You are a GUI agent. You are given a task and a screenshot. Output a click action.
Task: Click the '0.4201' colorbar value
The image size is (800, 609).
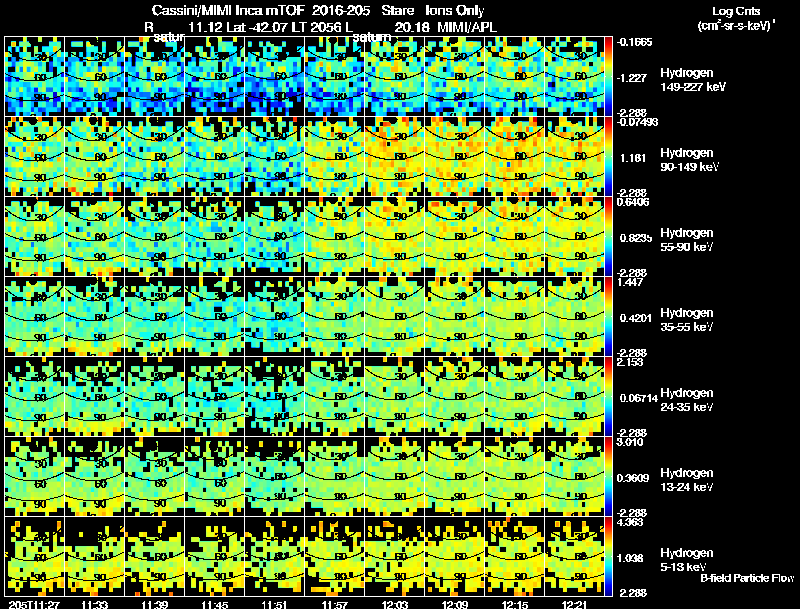636,318
